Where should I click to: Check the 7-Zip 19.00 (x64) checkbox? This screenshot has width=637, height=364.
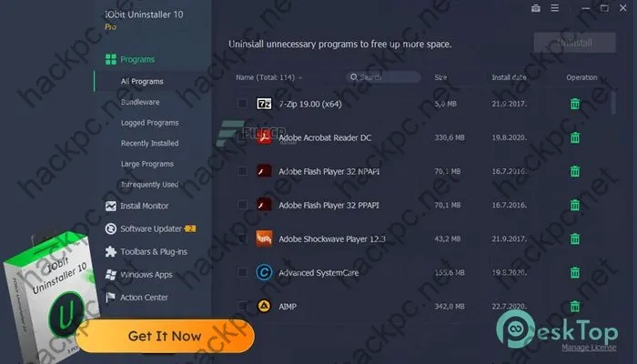(242, 104)
